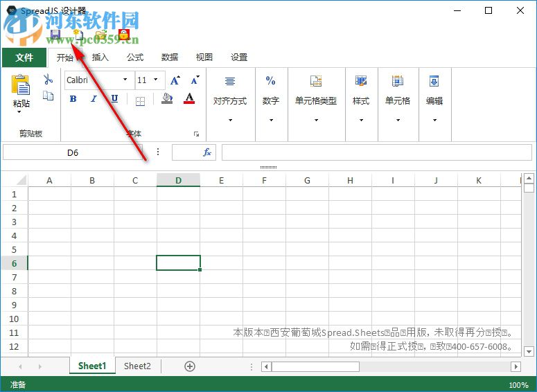Image resolution: width=537 pixels, height=392 pixels.
Task: Click the horizontal scrollbar thumb
Action: tap(315, 366)
